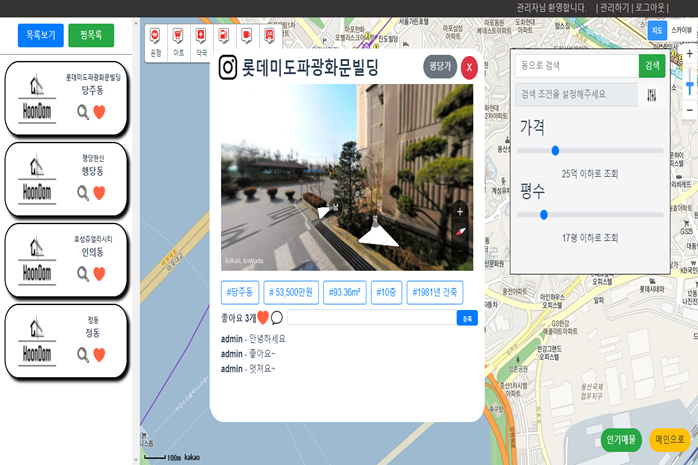Magnifier icon on 당주동 card
Image resolution: width=698 pixels, height=465 pixels.
point(83,112)
